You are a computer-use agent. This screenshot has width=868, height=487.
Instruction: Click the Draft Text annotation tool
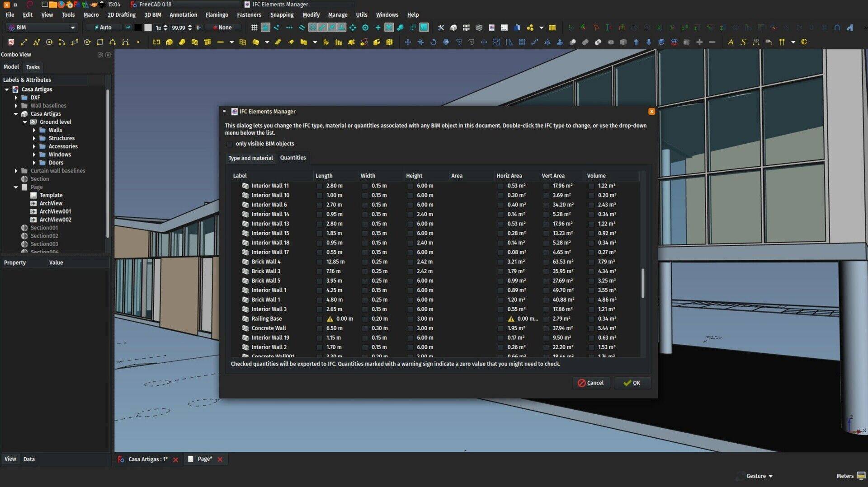(x=730, y=42)
